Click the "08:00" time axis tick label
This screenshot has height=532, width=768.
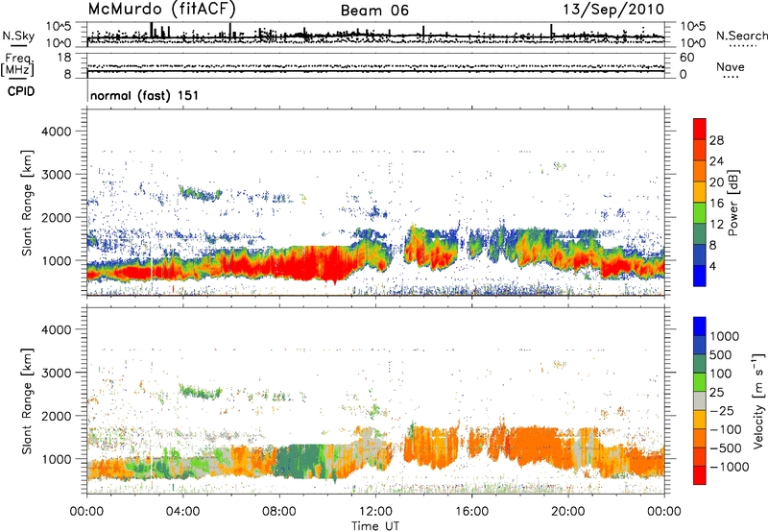[279, 512]
